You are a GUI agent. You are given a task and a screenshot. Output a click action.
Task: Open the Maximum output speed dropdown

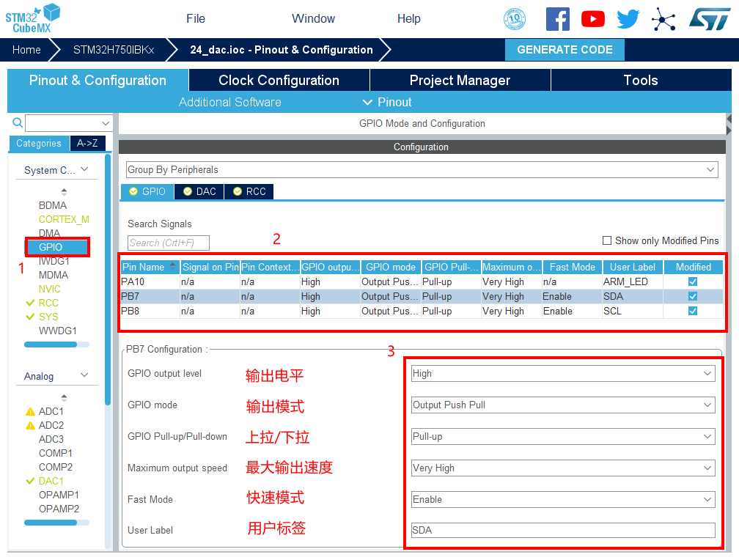click(562, 468)
